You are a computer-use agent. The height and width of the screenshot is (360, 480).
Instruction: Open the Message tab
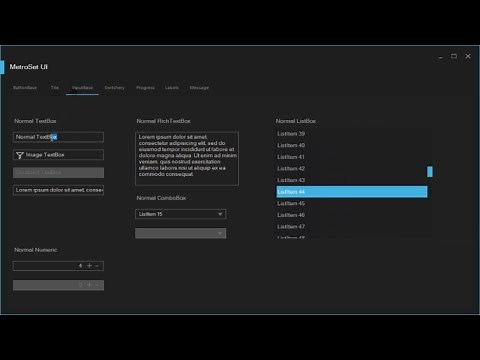pyautogui.click(x=199, y=88)
